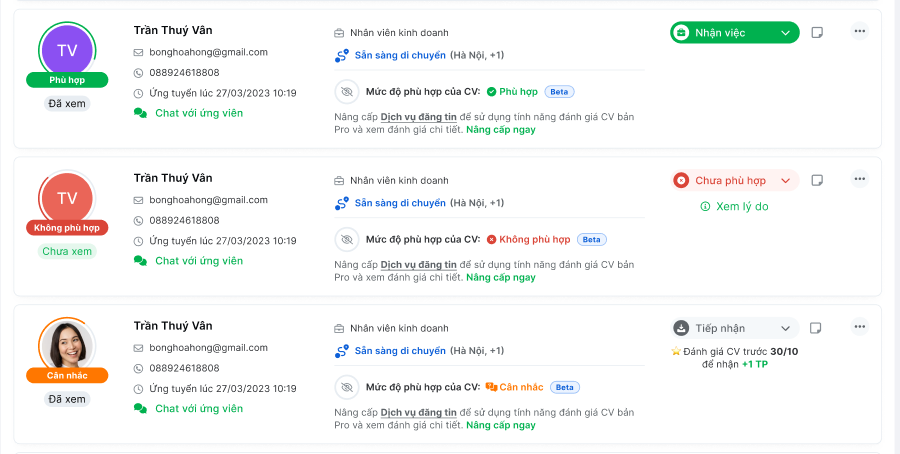Expand the grey Tiếp nhận status dropdown

735,328
